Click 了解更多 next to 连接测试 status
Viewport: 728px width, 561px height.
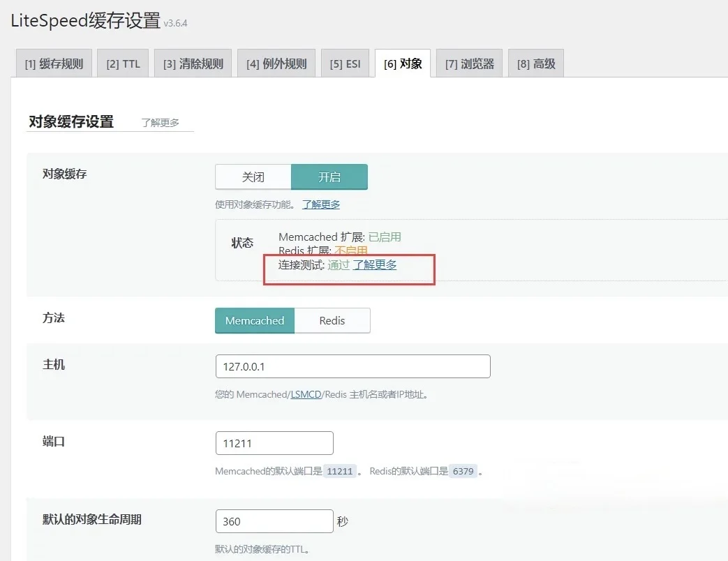pos(374,265)
